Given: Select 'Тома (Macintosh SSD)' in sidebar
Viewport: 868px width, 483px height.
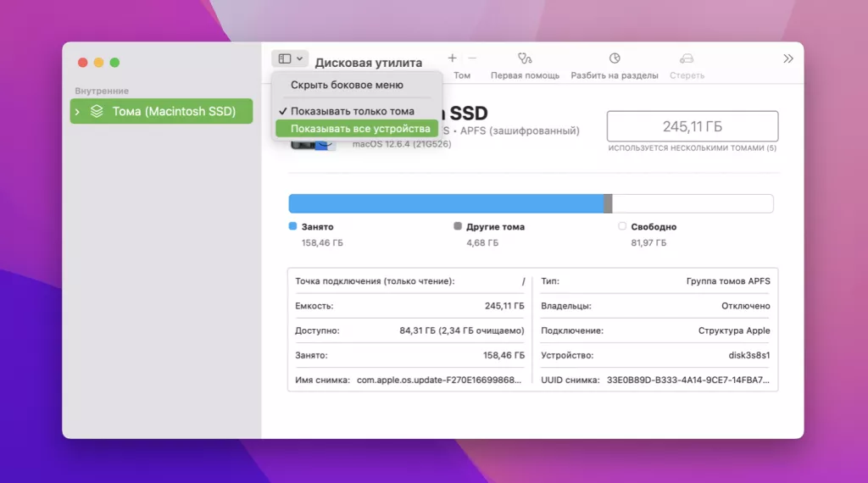Looking at the screenshot, I should click(x=161, y=111).
